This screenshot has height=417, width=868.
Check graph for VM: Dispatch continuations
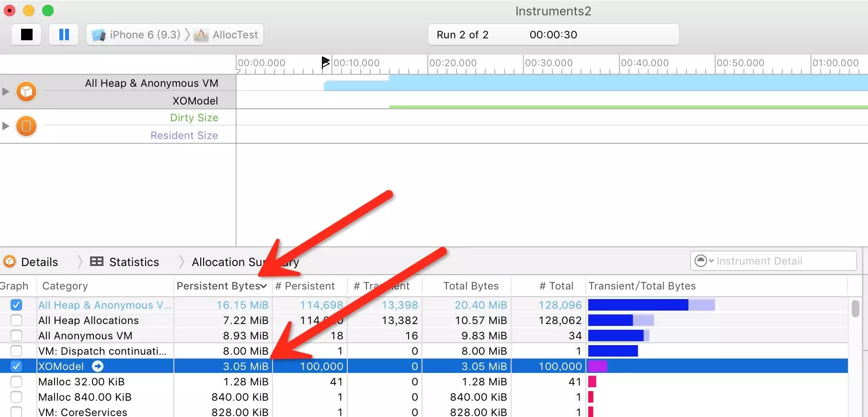pyautogui.click(x=16, y=351)
